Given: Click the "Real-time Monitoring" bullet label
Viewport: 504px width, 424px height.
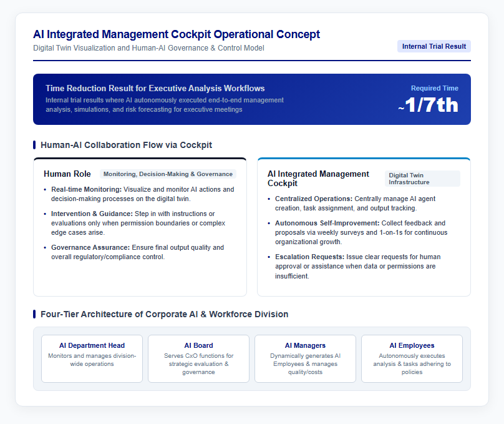Looking at the screenshot, I should point(86,189).
